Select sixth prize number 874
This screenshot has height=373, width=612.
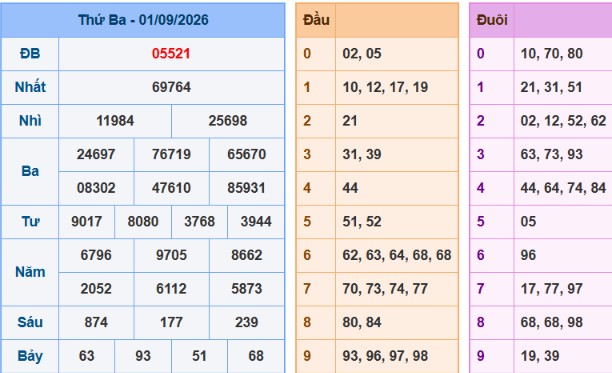coord(96,322)
